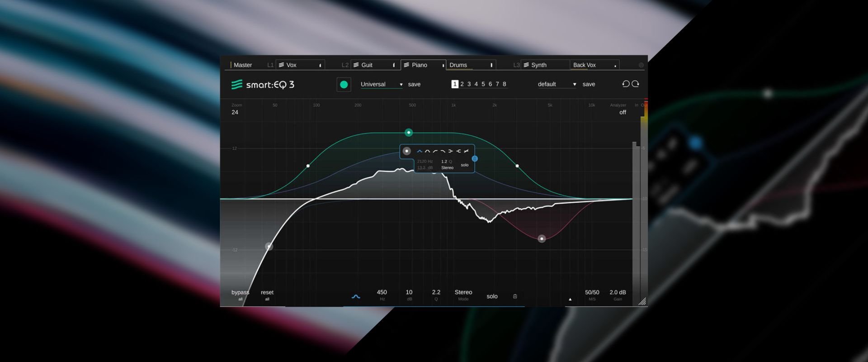Toggle band power button in popup

(x=407, y=151)
